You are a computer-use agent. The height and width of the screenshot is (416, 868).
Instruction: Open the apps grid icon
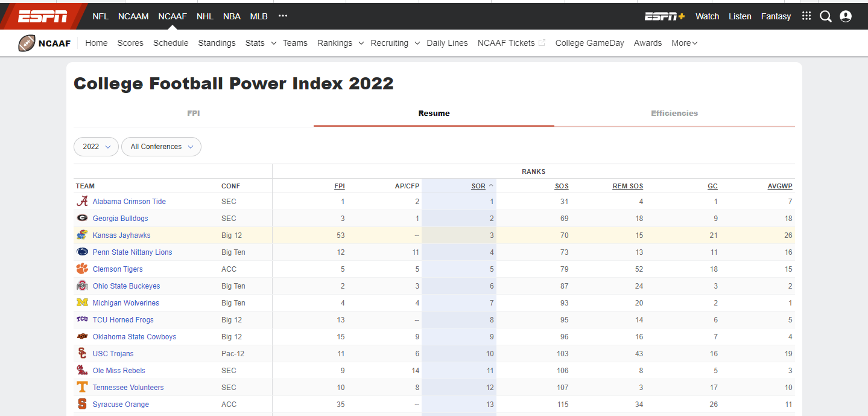(806, 16)
